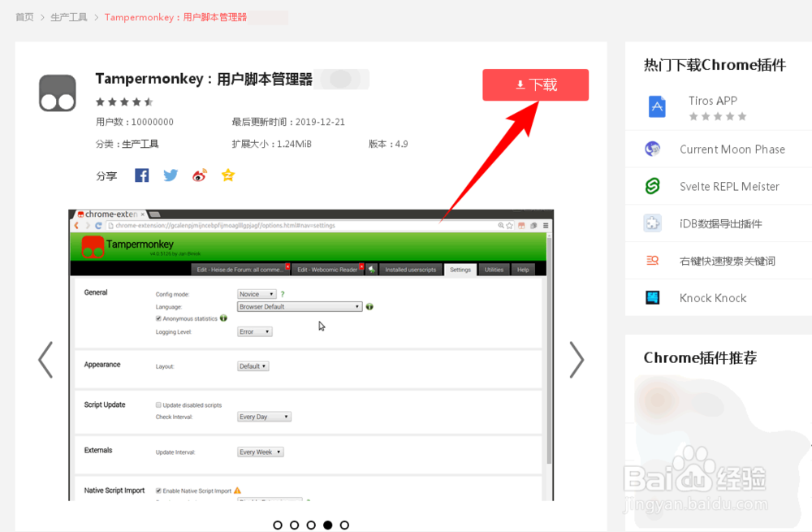Switch to Installed userscripts tab
The width and height of the screenshot is (812, 532).
pos(411,270)
